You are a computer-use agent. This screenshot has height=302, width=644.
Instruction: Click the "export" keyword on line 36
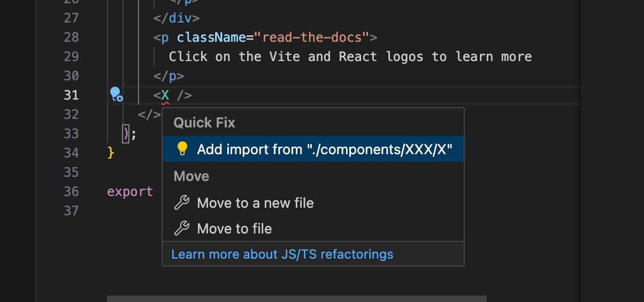click(x=130, y=192)
